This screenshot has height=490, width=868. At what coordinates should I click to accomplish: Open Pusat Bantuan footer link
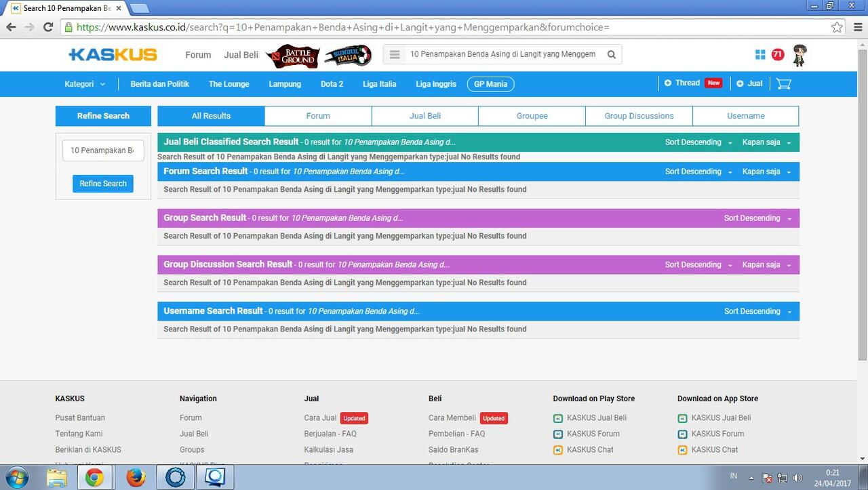tap(80, 418)
